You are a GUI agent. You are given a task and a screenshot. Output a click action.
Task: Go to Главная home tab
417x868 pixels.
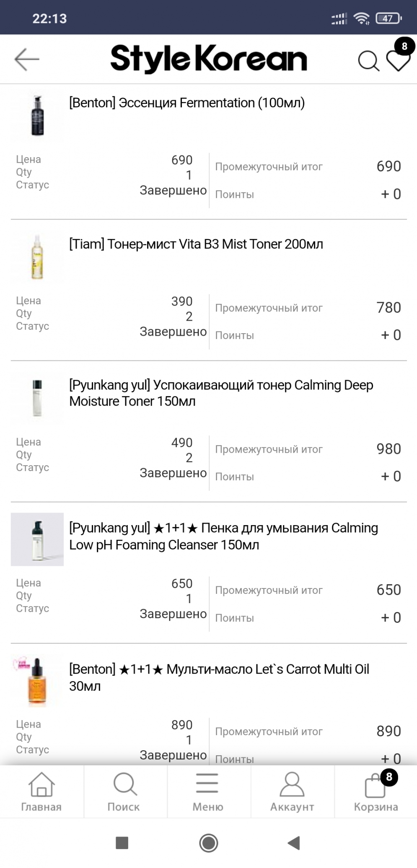pos(41,792)
